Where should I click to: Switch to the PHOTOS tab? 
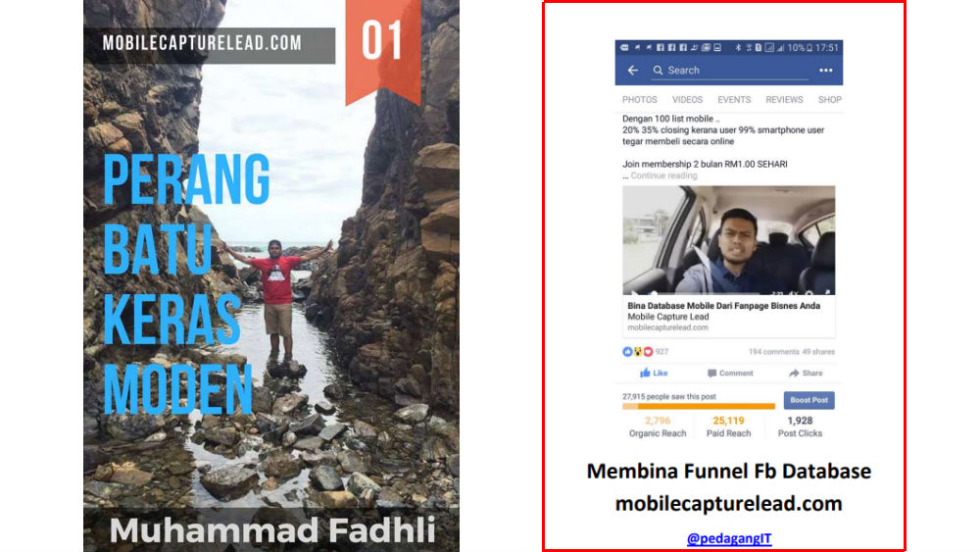(639, 100)
